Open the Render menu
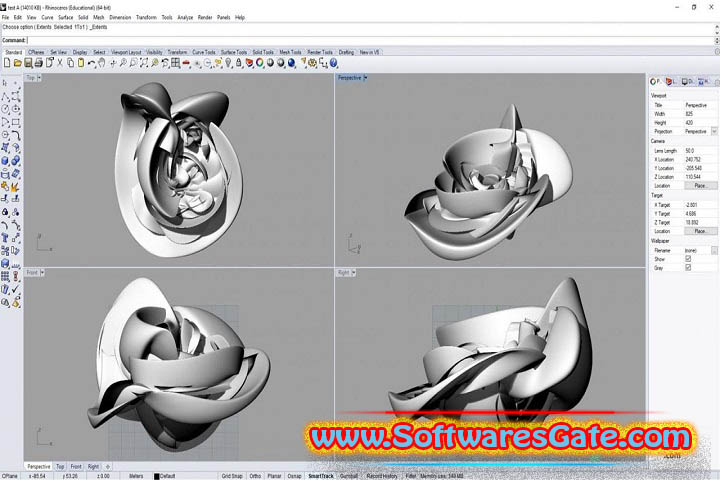 coord(205,17)
